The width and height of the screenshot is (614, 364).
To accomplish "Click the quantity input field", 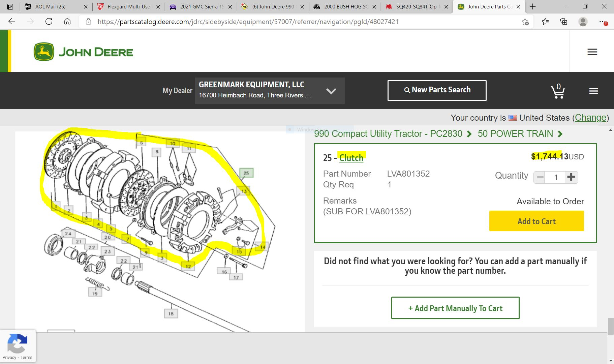I will [556, 177].
